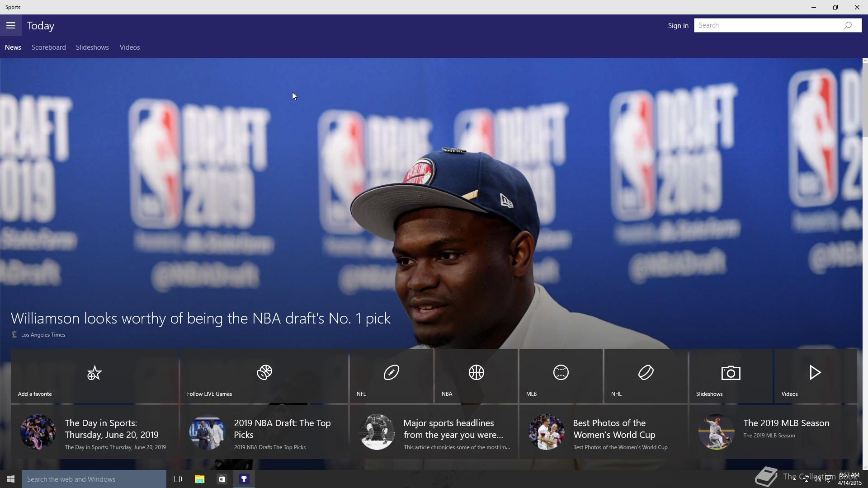
Task: Click the NBA Draft Top Picks thumbnail
Action: pos(207,432)
